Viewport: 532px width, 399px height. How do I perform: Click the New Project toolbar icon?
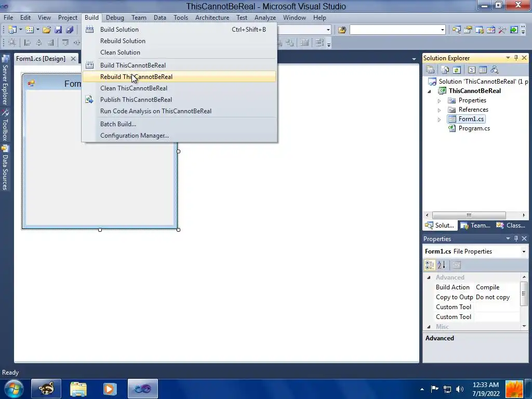12,30
